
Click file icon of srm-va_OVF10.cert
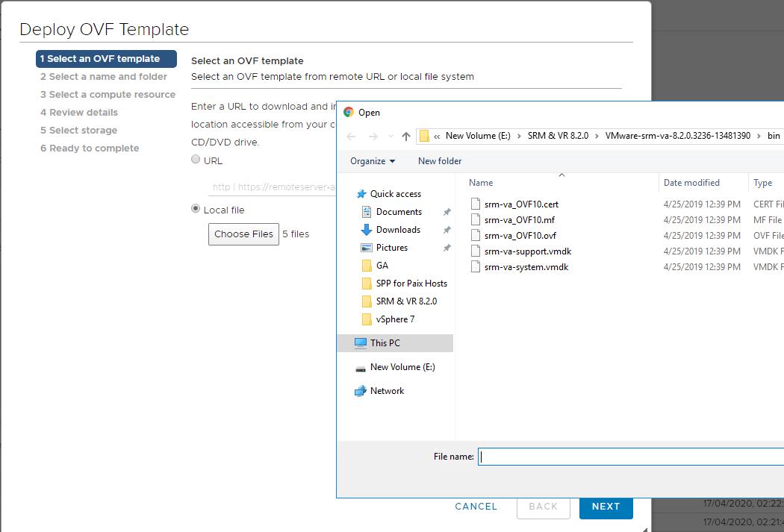click(476, 204)
